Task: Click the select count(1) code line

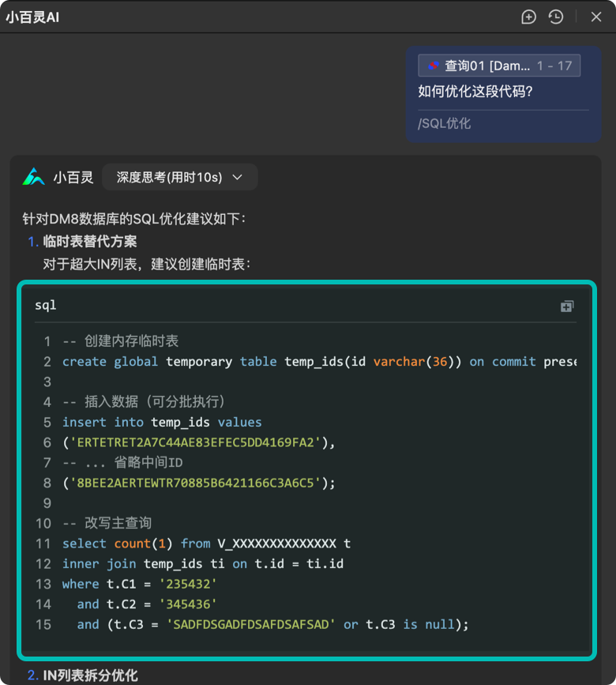Action: [x=206, y=544]
